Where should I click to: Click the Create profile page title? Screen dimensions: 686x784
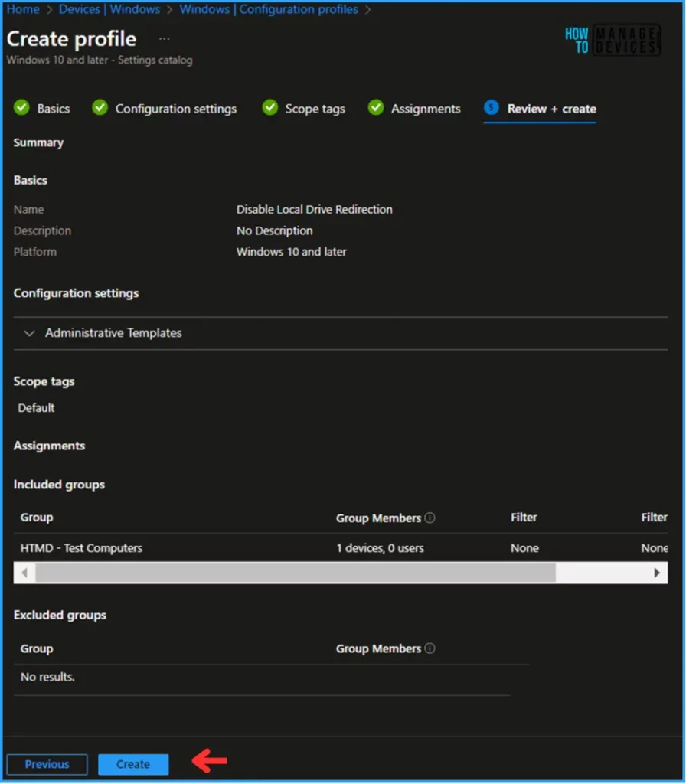pos(71,39)
